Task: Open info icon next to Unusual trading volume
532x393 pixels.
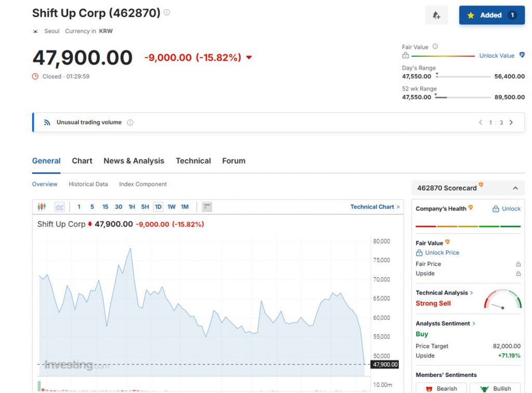Action: point(130,123)
